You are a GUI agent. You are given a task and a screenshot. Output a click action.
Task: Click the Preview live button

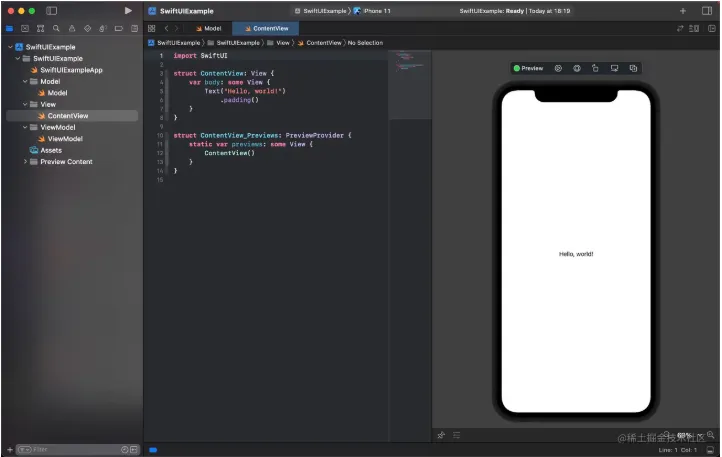pos(528,68)
